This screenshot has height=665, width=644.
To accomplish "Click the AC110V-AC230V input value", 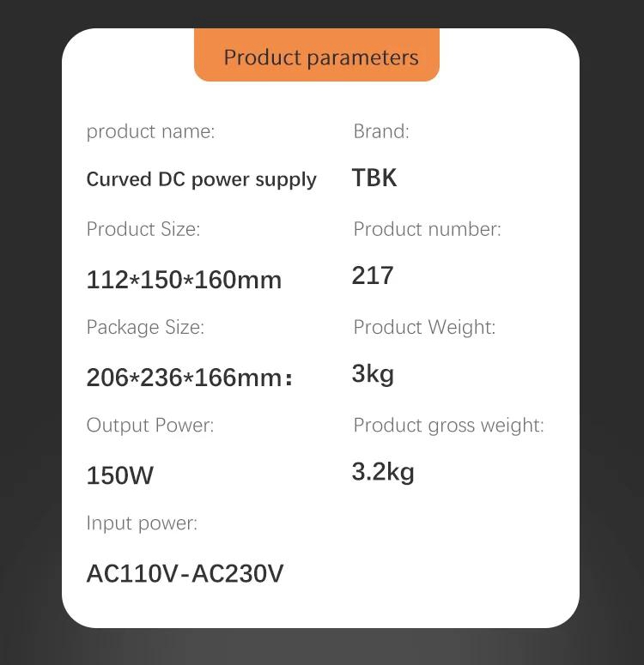I will point(185,573).
